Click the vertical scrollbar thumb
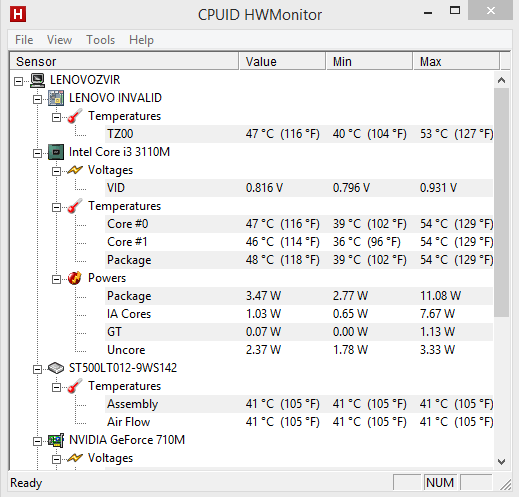Viewport: 519px width, 497px height. (x=501, y=203)
